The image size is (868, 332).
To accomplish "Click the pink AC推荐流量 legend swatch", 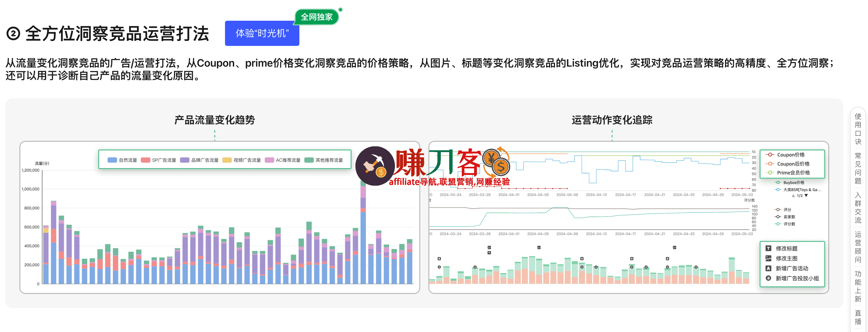I will [270, 160].
